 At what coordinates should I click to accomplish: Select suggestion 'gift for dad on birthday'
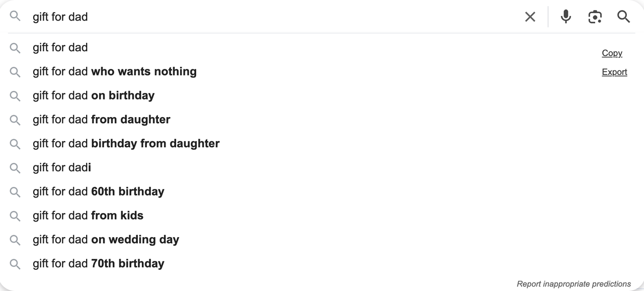tap(93, 95)
